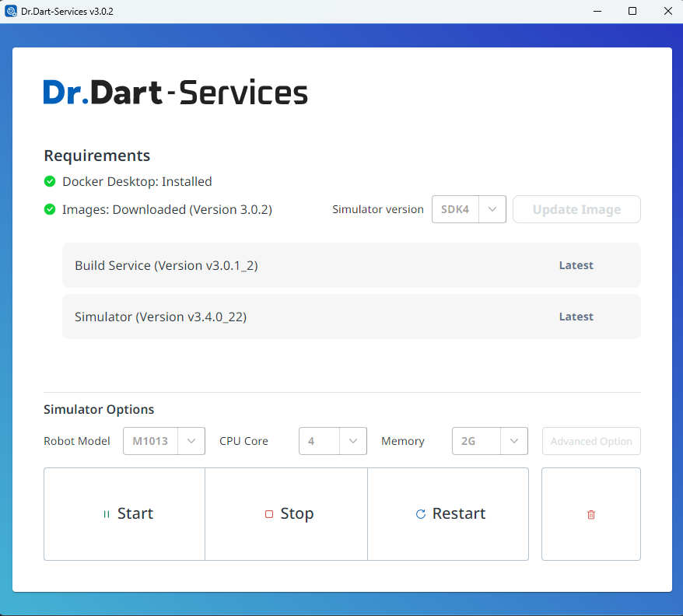The width and height of the screenshot is (683, 616).
Task: Click the Dr.Dart-Services logo
Action: click(176, 93)
